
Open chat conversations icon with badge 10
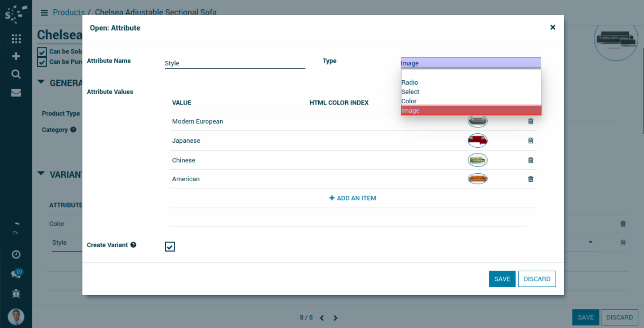[x=16, y=274]
